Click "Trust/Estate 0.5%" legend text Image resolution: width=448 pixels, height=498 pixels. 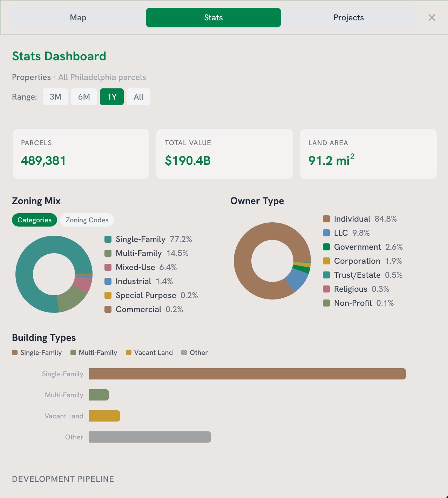(368, 275)
